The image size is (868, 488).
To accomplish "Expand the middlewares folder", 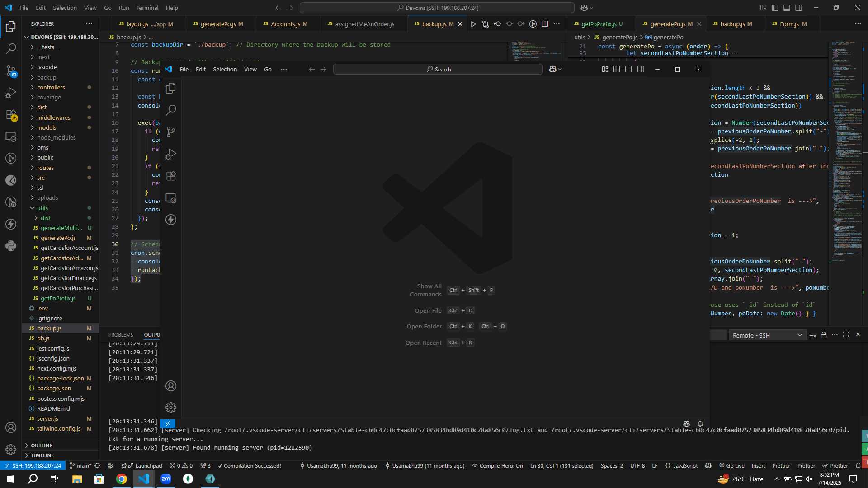I will point(53,117).
